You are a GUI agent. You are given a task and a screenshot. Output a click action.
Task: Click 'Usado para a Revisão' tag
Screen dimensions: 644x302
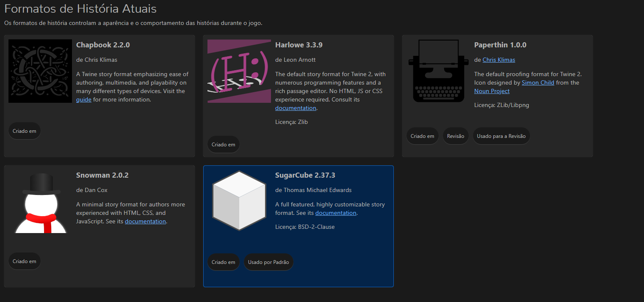(x=501, y=136)
